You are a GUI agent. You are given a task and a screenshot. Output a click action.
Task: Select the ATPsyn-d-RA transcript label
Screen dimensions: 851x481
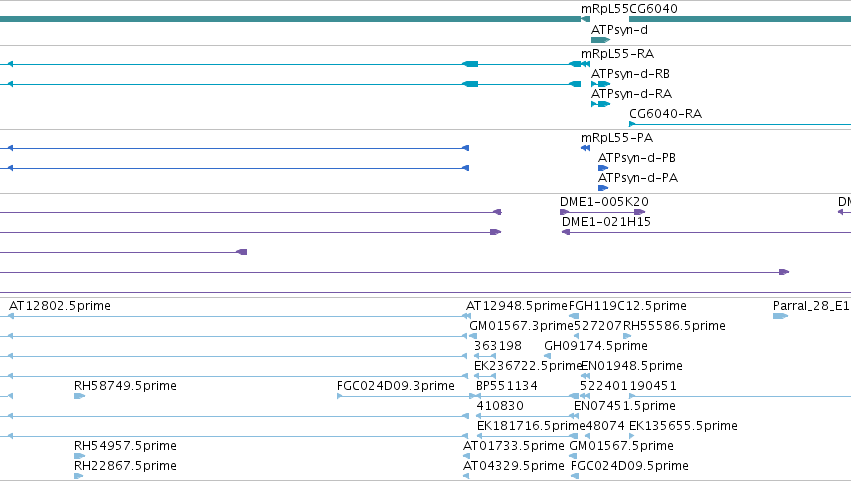[x=631, y=94]
